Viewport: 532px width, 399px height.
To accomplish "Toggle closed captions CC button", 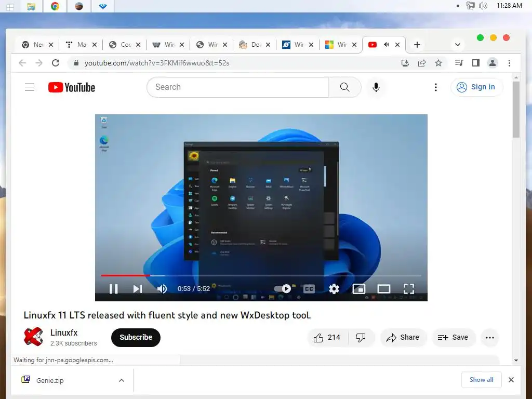I will coord(309,289).
